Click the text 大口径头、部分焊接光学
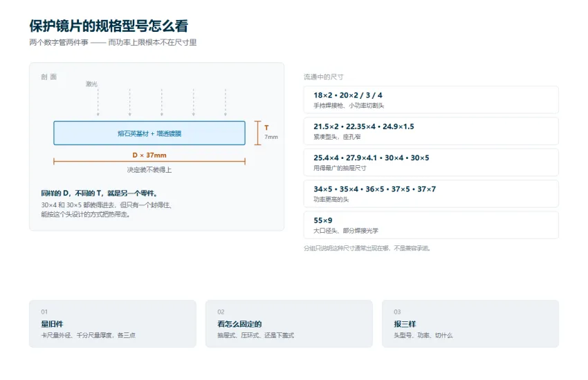The height and width of the screenshot is (380, 588). pyautogui.click(x=346, y=231)
